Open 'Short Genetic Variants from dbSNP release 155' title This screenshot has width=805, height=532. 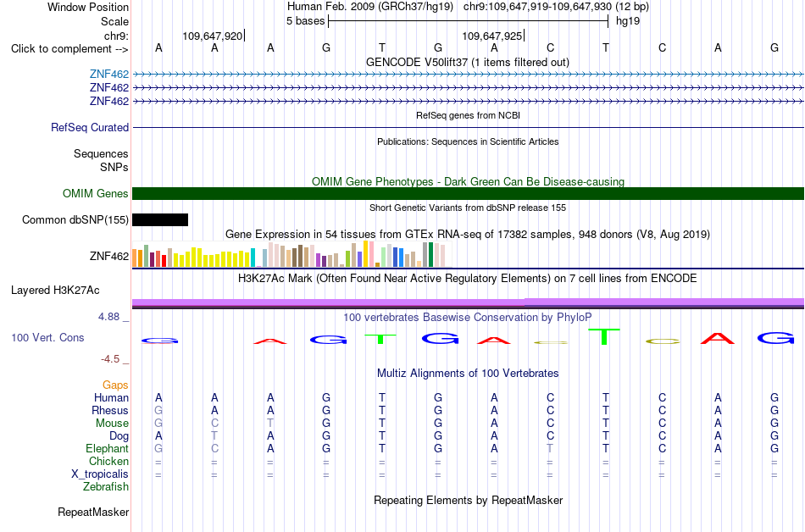468,208
